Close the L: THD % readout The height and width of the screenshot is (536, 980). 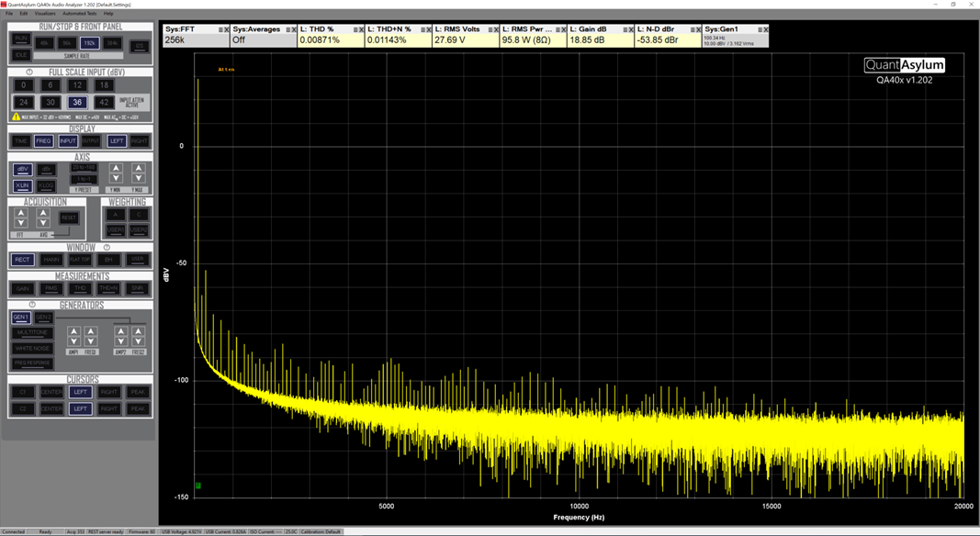tap(361, 30)
